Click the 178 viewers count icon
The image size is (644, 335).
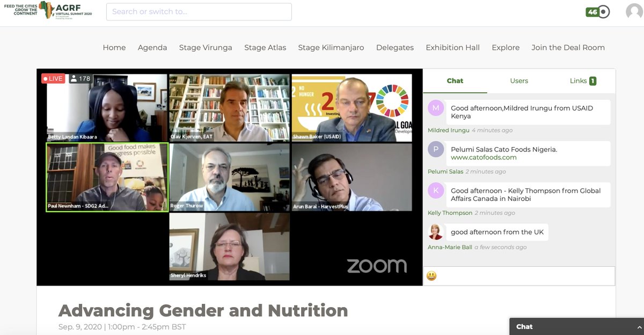[80, 78]
